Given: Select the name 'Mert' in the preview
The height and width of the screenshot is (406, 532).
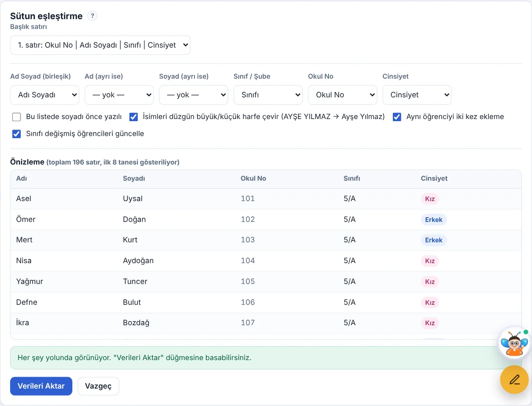Looking at the screenshot, I should [x=24, y=240].
